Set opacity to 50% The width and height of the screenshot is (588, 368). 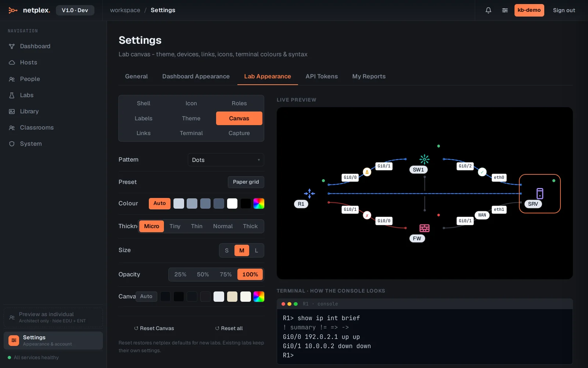(x=203, y=275)
